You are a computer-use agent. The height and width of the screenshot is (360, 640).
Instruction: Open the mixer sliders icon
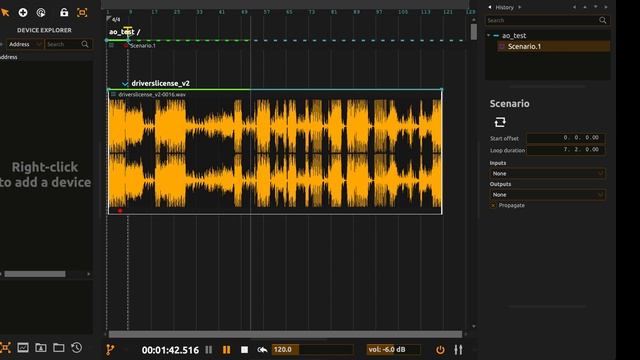tap(458, 350)
